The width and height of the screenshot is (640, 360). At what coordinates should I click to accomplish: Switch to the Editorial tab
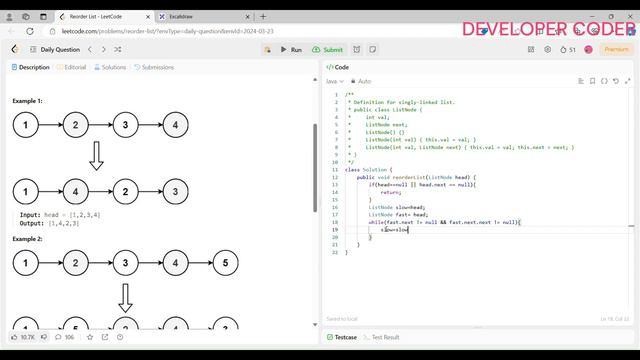71,67
